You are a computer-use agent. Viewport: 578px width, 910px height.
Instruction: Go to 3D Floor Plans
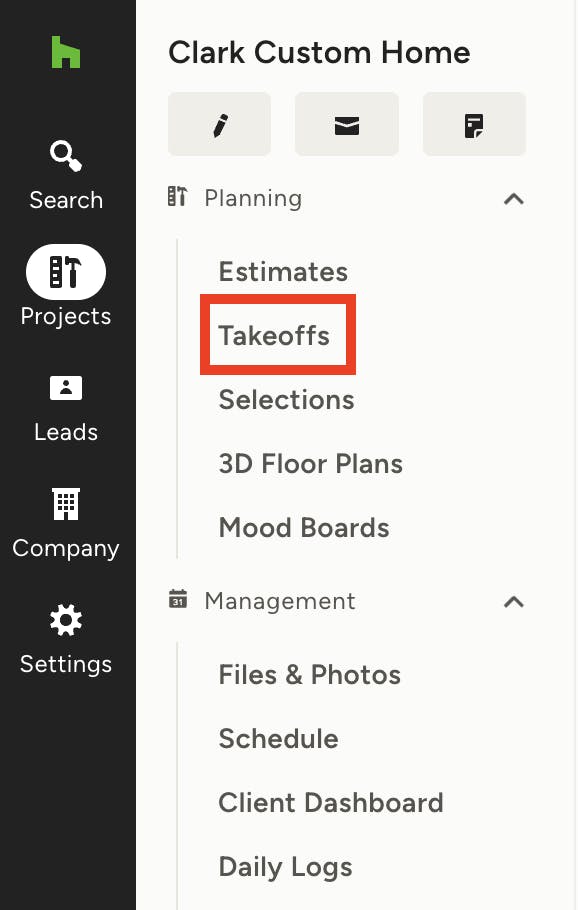point(310,464)
